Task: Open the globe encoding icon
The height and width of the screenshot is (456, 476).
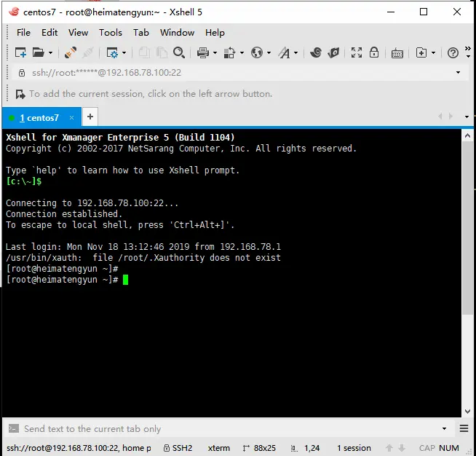Action: tap(257, 52)
